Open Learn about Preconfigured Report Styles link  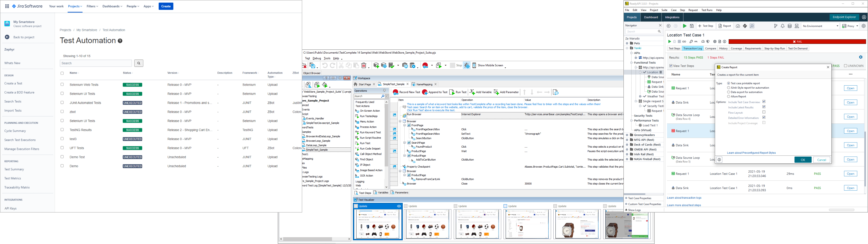pyautogui.click(x=751, y=153)
